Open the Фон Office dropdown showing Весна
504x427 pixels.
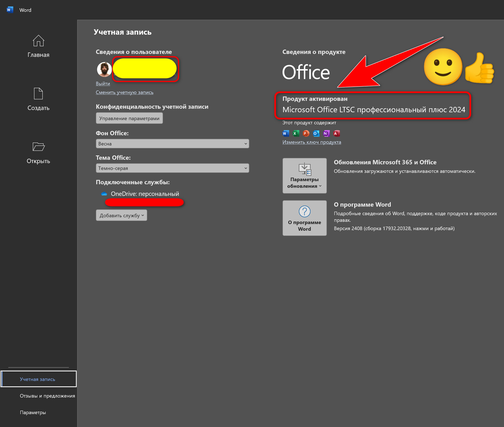click(x=172, y=144)
